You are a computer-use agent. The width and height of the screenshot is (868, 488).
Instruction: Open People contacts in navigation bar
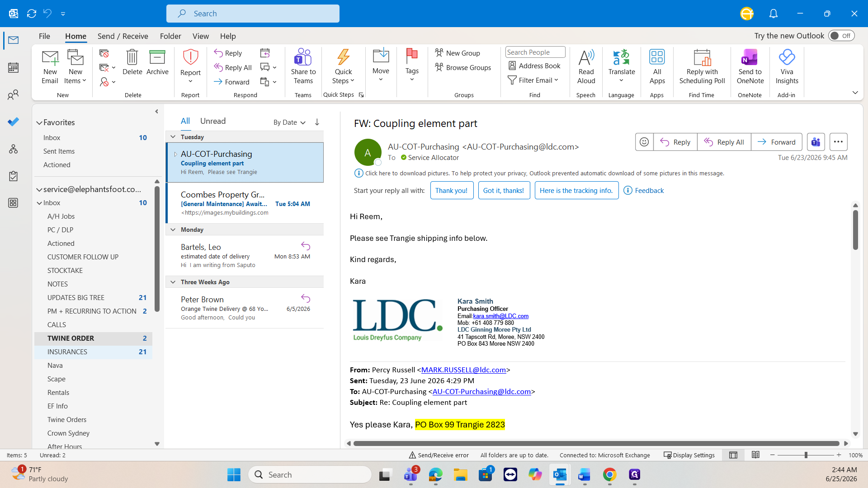14,95
